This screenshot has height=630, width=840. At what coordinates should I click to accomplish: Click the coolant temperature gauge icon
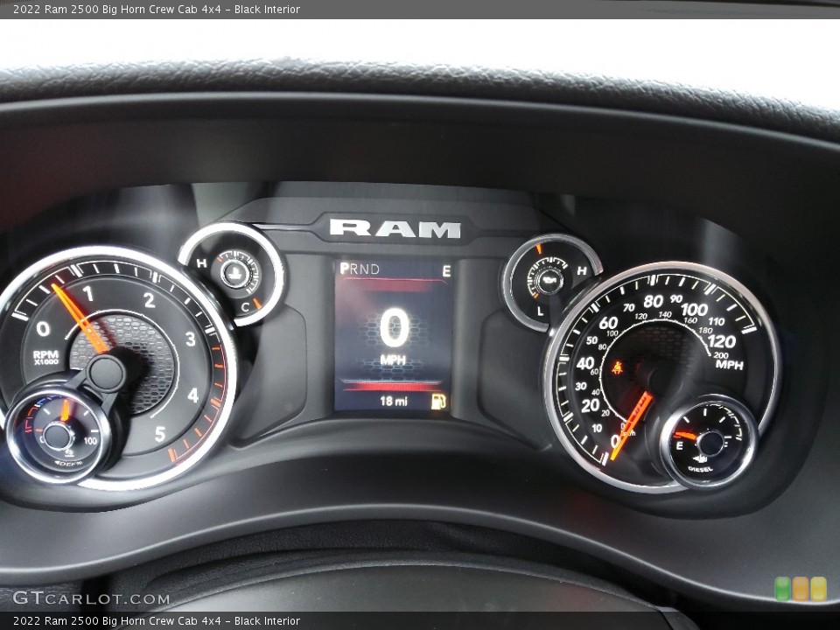(x=234, y=273)
